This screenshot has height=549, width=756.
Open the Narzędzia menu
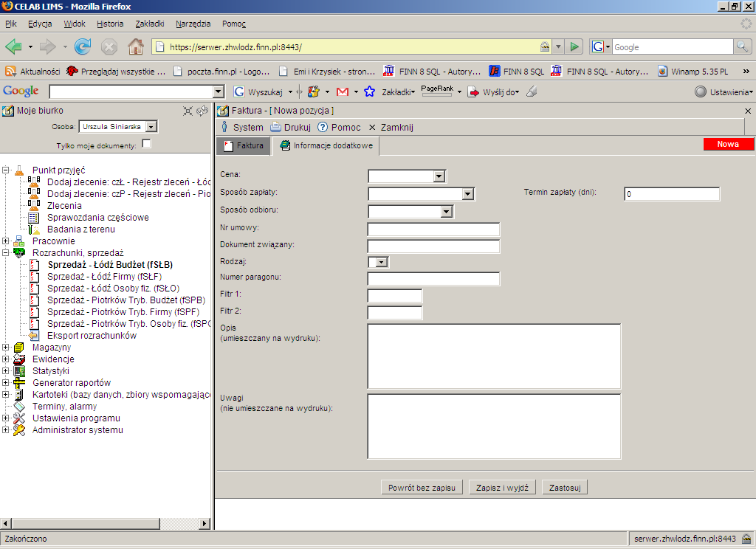coord(193,24)
